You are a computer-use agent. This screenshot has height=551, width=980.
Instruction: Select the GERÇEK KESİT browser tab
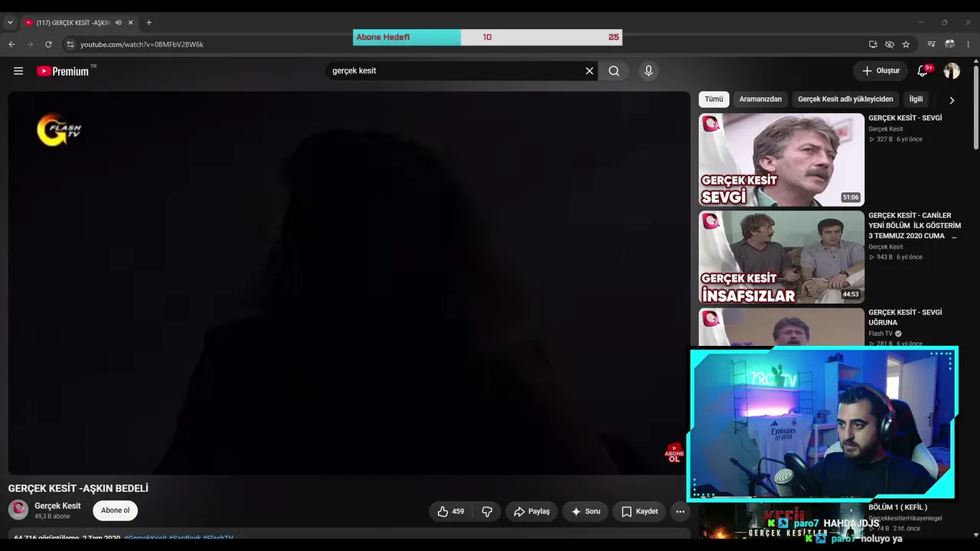click(x=79, y=23)
